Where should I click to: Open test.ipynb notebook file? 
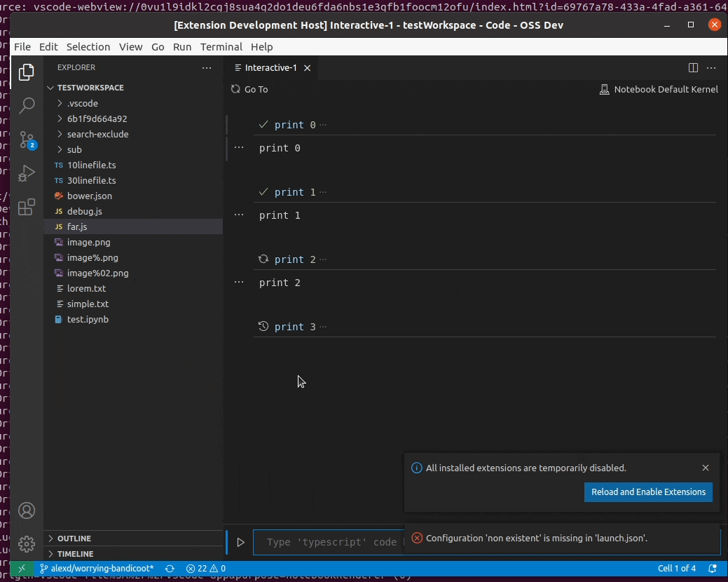coord(133,319)
